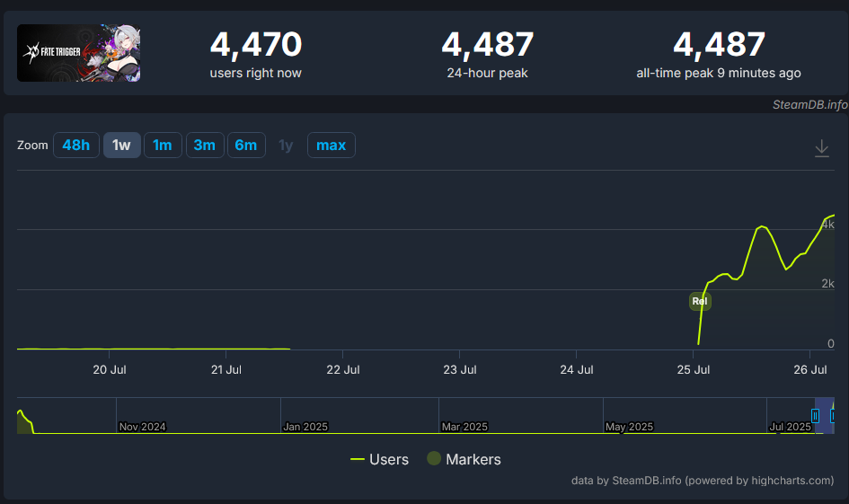Toggle the Markers series in legend
The height and width of the screenshot is (504, 849).
(464, 459)
